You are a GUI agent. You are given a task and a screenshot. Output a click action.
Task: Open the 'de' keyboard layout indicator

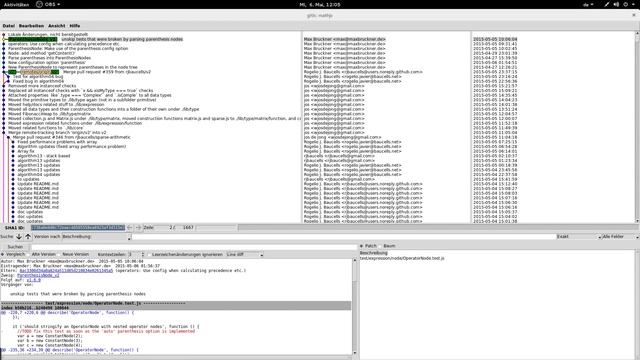588,4
